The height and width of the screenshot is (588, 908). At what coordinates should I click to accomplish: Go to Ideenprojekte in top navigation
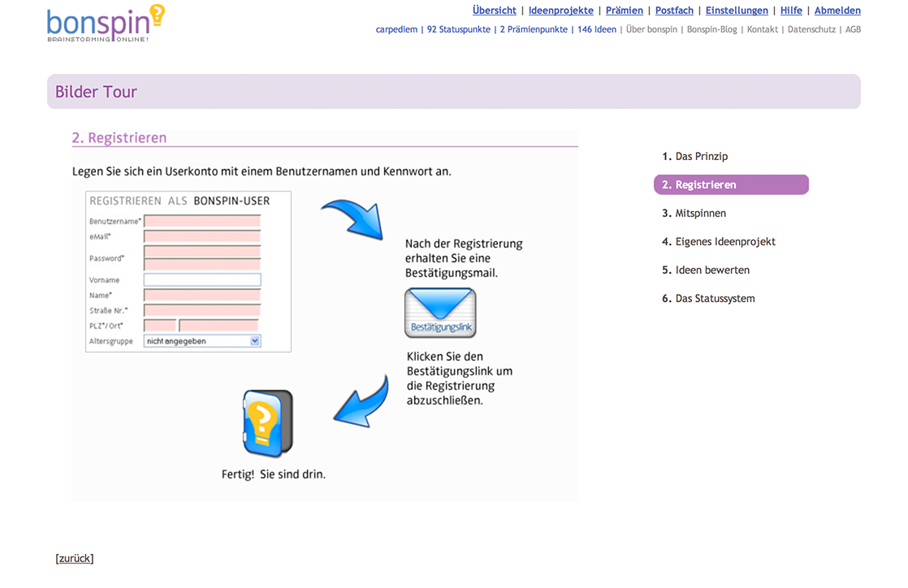click(x=560, y=11)
